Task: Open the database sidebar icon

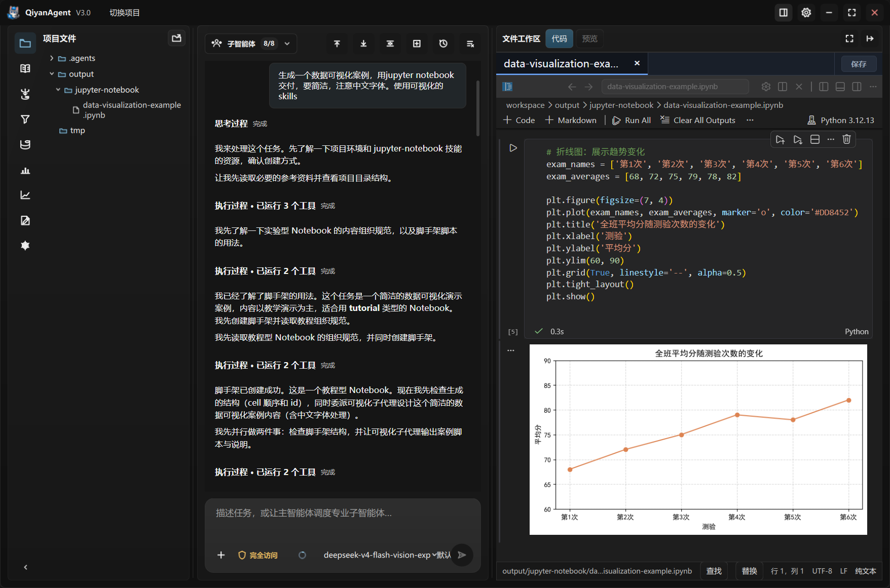Action: point(25,144)
